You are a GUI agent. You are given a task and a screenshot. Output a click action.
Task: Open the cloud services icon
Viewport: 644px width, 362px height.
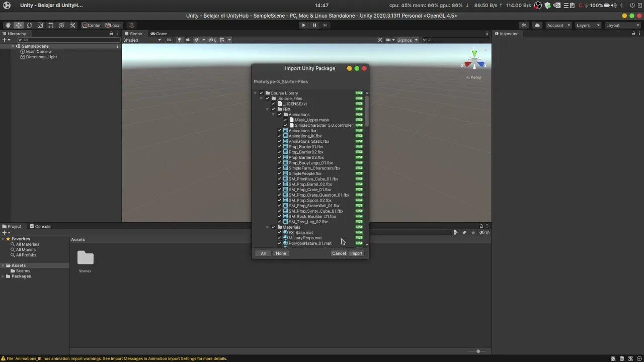(x=537, y=25)
